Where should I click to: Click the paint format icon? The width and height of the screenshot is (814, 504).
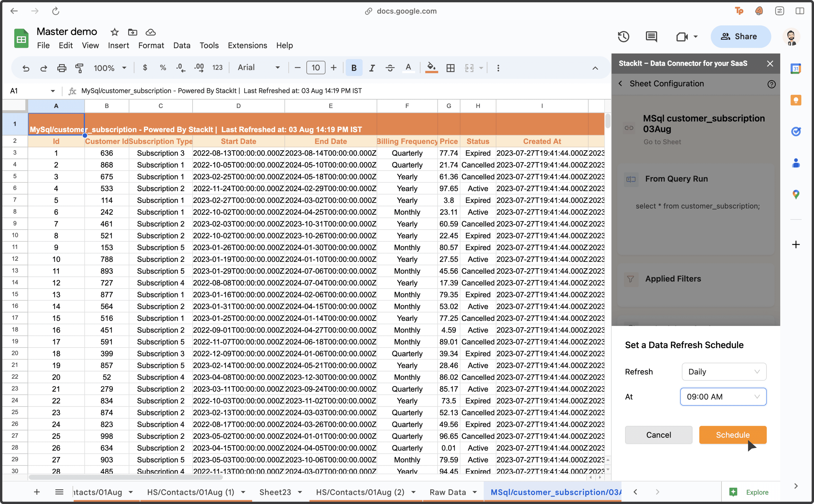tap(79, 68)
